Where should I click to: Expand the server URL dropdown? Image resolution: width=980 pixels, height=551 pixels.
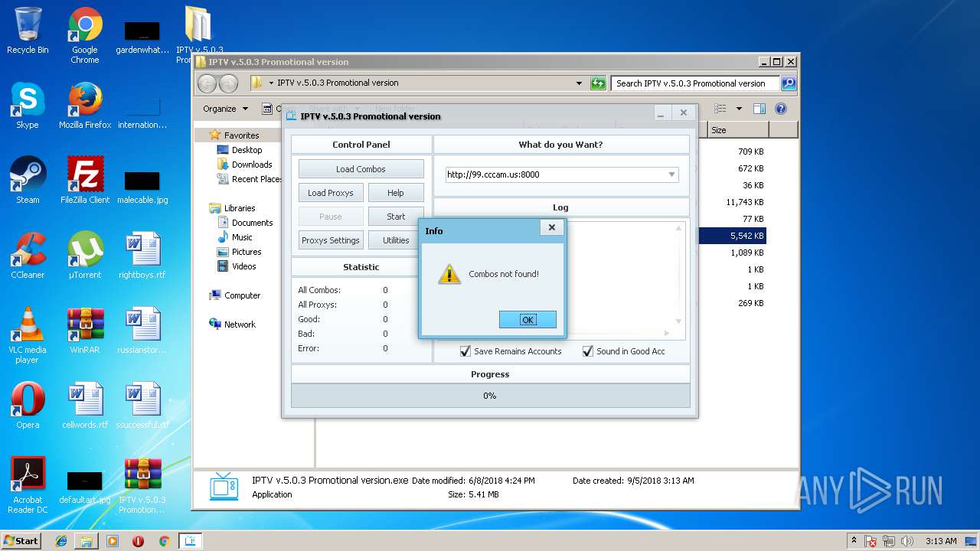point(671,174)
